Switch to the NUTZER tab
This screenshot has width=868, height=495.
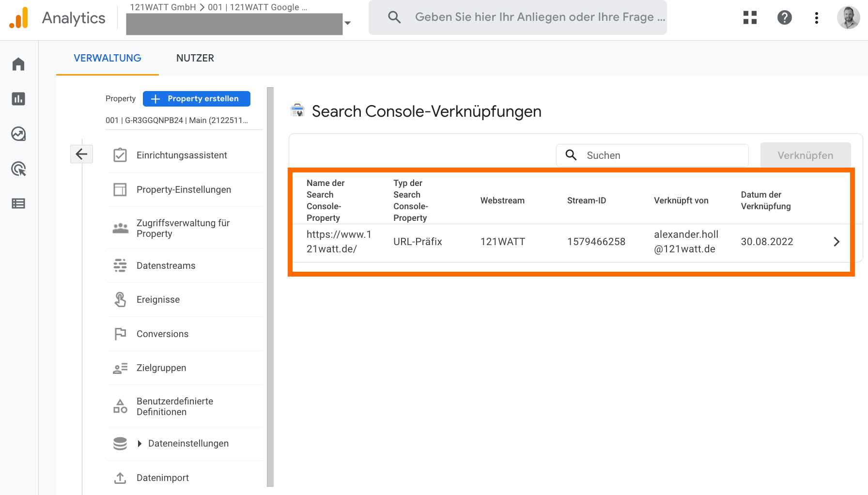195,58
